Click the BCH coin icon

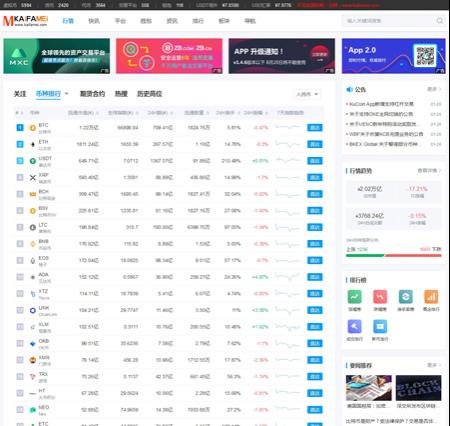coord(33,194)
